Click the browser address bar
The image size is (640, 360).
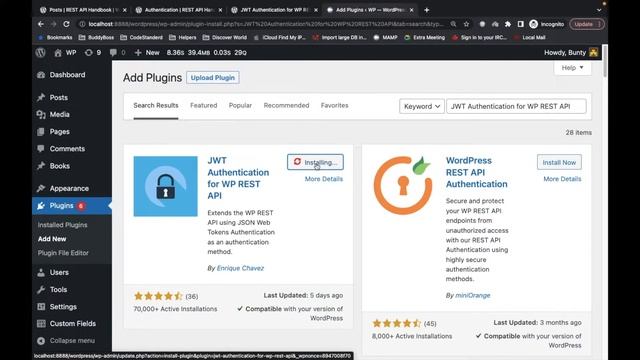(x=266, y=24)
